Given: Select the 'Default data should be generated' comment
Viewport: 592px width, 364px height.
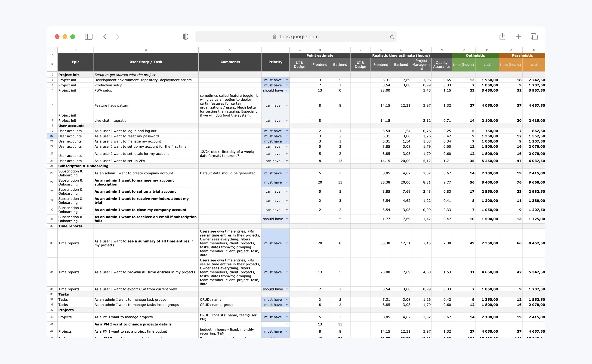Looking at the screenshot, I should click(230, 173).
